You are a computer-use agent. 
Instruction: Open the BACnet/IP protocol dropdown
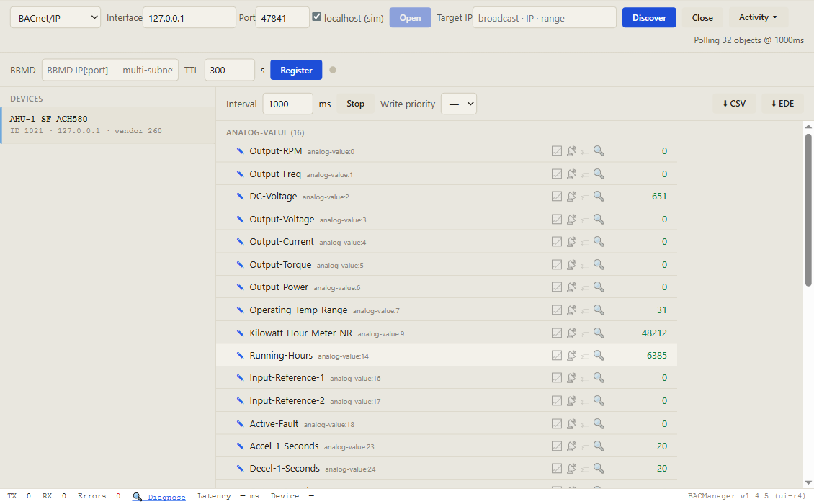pos(55,18)
